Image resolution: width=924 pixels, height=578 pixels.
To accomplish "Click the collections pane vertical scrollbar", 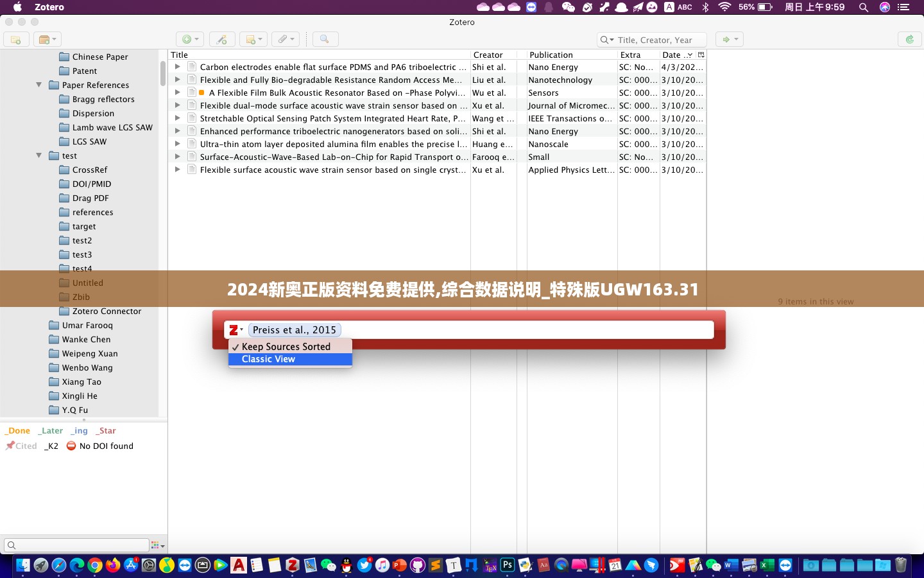I will [163, 74].
